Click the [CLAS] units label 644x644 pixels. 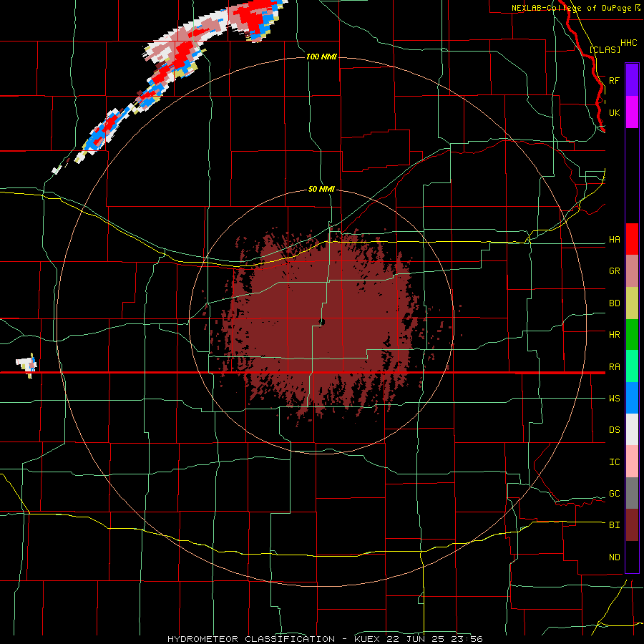coord(605,50)
